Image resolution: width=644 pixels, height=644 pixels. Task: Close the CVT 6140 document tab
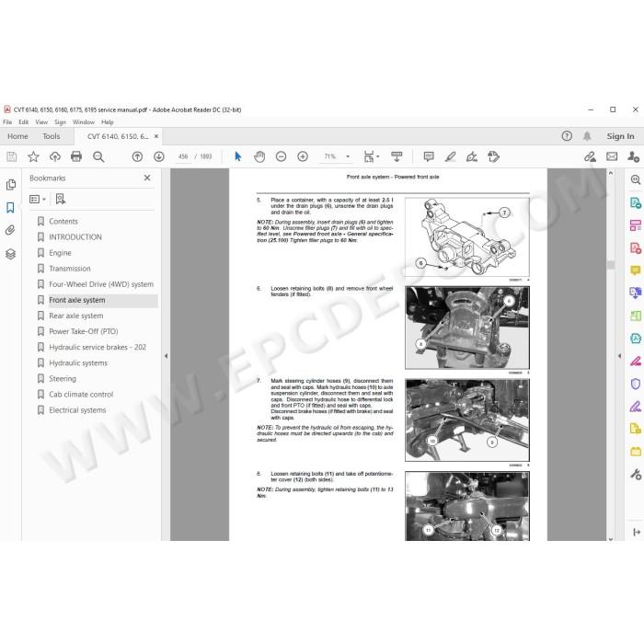[156, 136]
